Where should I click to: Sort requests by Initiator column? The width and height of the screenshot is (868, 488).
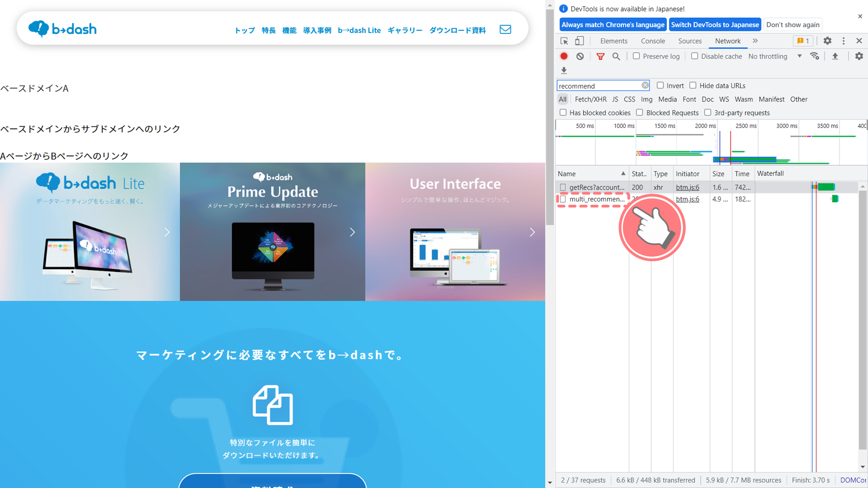691,174
